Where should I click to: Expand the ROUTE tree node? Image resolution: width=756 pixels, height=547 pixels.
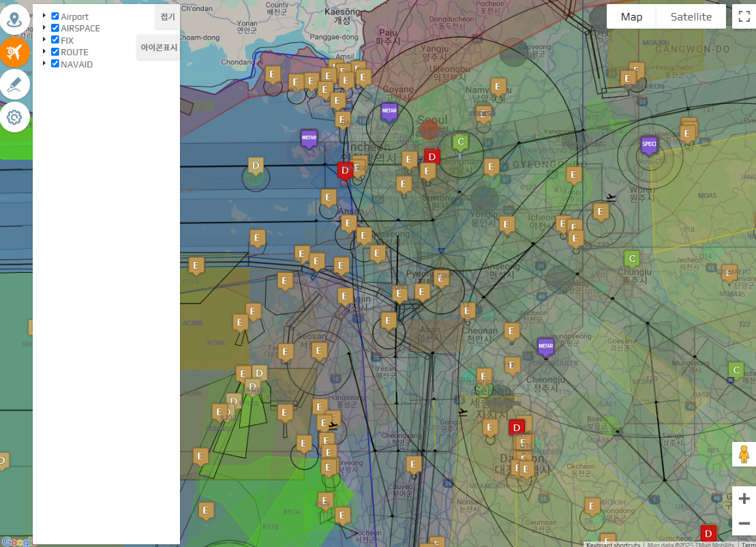point(44,52)
